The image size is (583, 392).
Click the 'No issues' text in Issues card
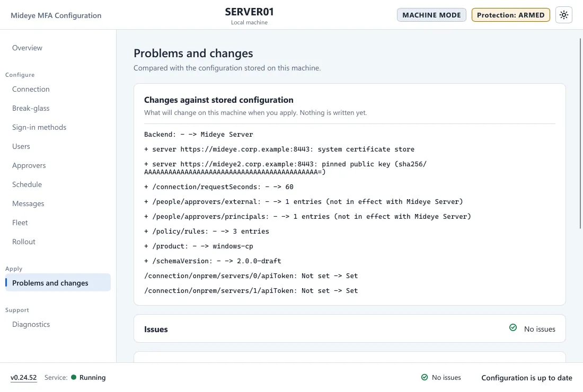[x=540, y=329]
